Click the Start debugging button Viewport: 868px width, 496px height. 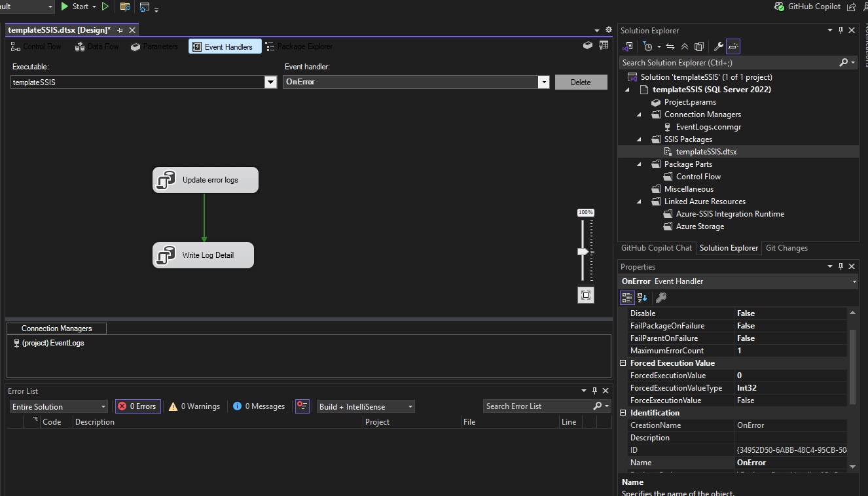tap(75, 7)
